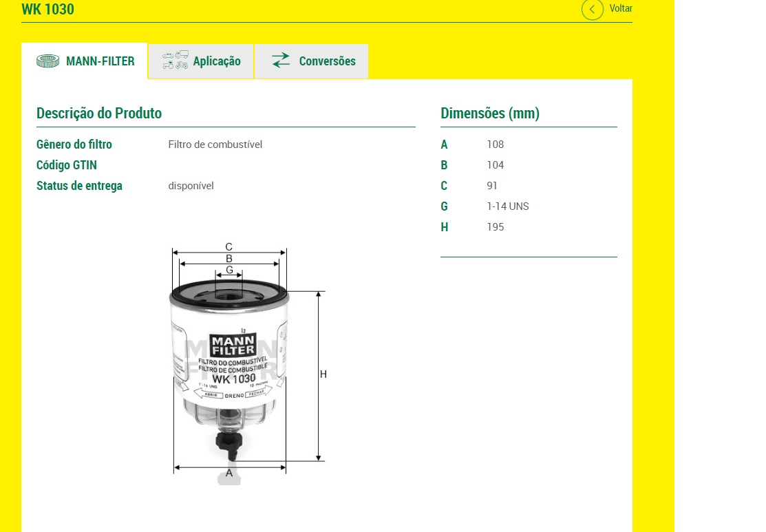
Task: Click the Descrição do Produto heading
Action: pos(99,114)
